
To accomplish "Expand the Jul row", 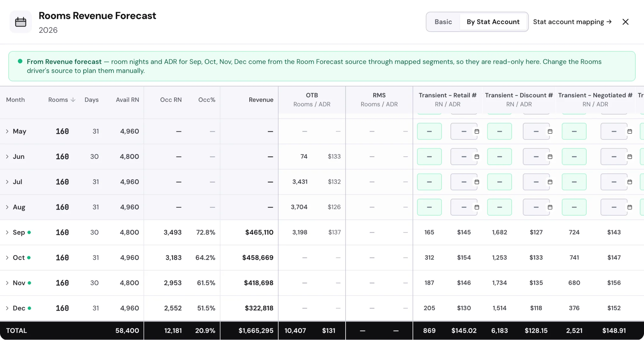I will tap(7, 182).
